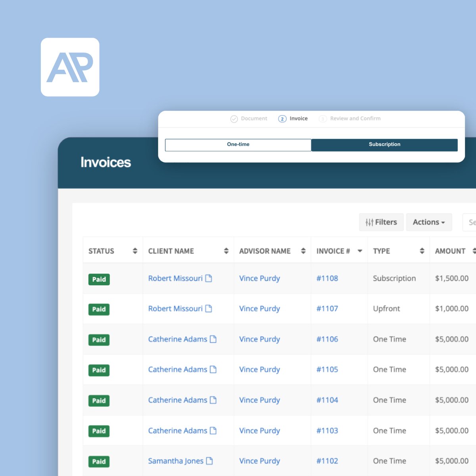Open document icon beside Catherine Adams #1106
The width and height of the screenshot is (476, 476).
tap(213, 339)
